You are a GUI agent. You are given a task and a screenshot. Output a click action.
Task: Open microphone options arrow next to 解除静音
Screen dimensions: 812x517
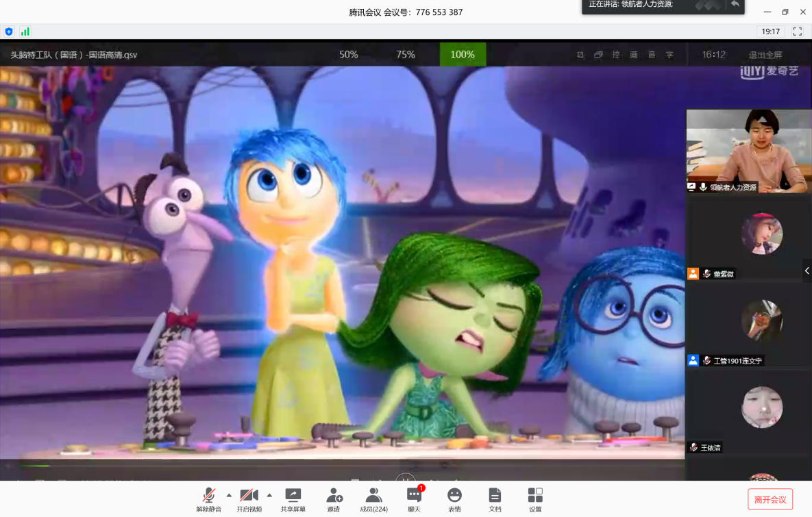[x=229, y=495]
